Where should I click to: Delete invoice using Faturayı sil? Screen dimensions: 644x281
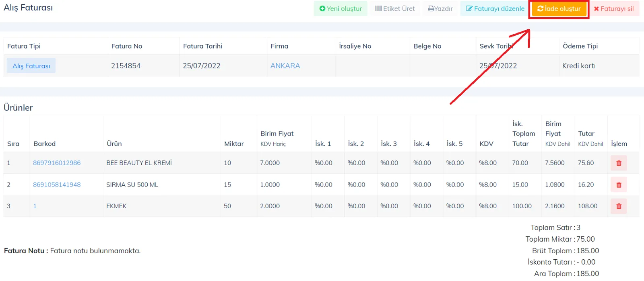point(614,8)
